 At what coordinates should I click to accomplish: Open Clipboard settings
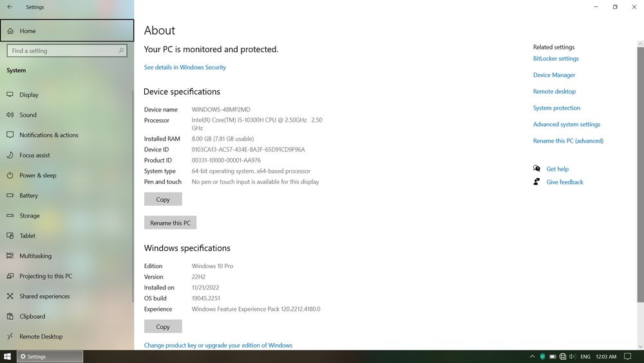[67, 316]
